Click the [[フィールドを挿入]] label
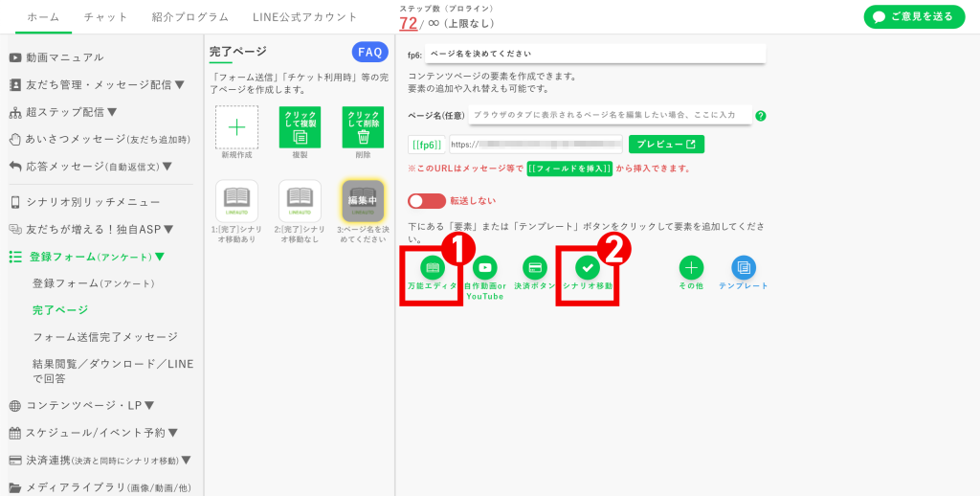The height and width of the screenshot is (496, 980). [x=569, y=169]
